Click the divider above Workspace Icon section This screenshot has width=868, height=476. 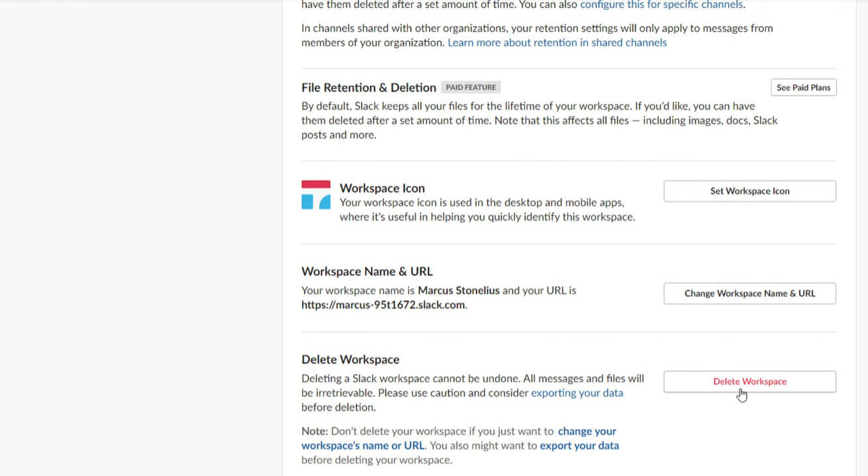pyautogui.click(x=569, y=159)
